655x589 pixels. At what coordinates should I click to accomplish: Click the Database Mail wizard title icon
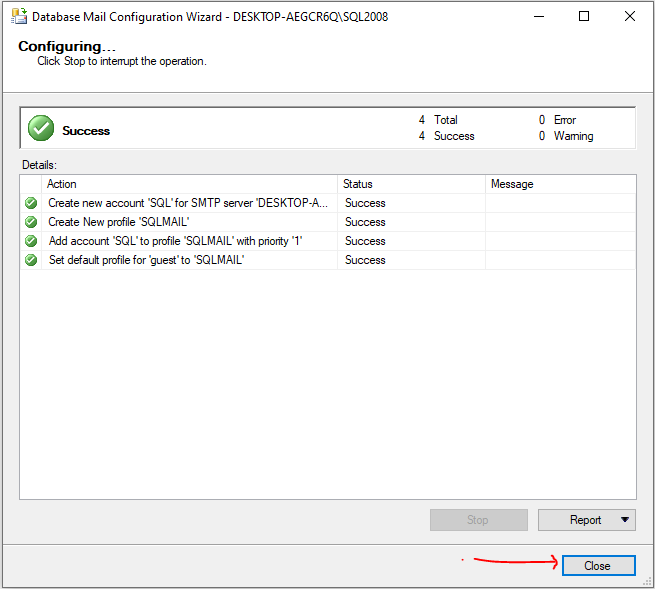(x=19, y=16)
